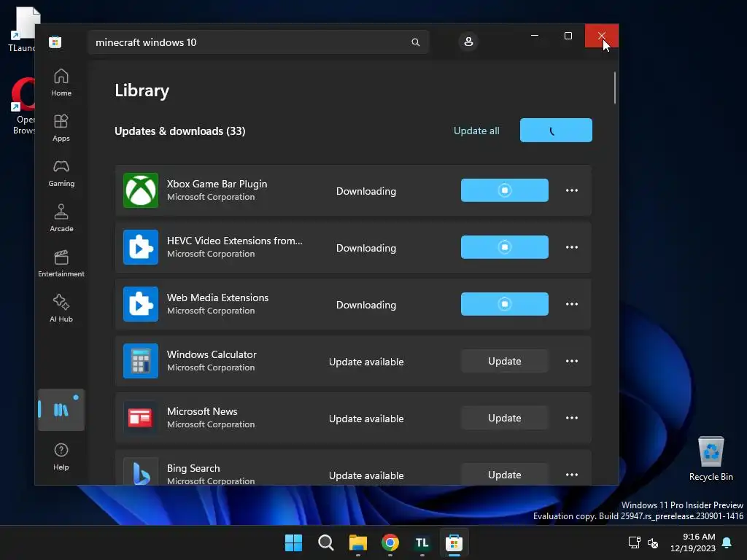Click Microsoft Store taskbar icon
This screenshot has height=560, width=747.
[x=454, y=542]
